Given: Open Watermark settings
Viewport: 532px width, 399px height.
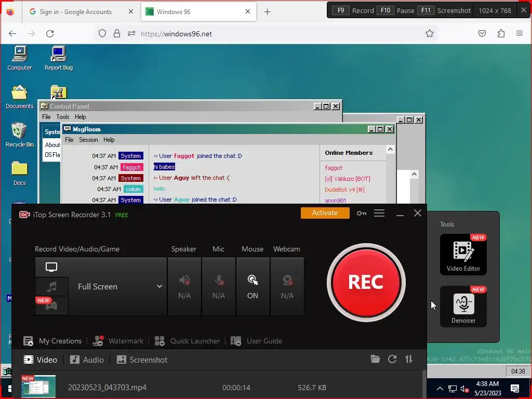Looking at the screenshot, I should coord(118,341).
